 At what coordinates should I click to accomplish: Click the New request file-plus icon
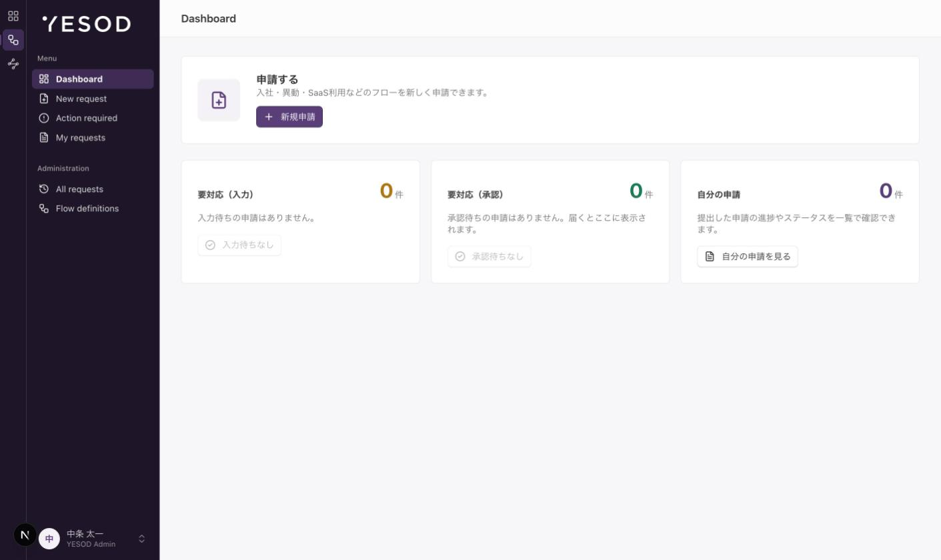[44, 99]
